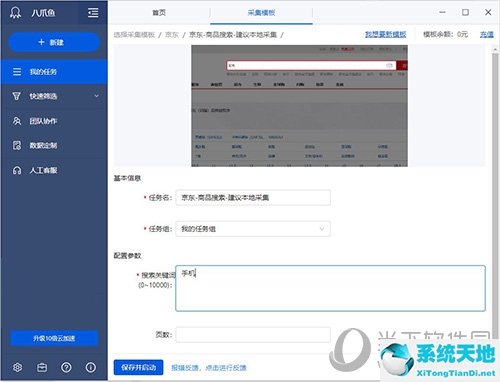
Task: Maximize the 八爪鱼 window
Action: [465, 12]
